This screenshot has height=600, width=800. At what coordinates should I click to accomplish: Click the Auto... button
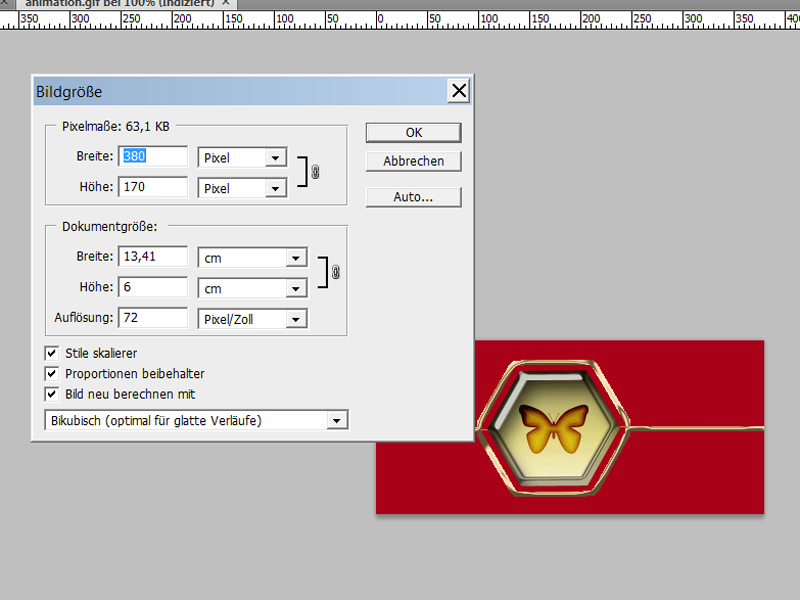[x=413, y=197]
